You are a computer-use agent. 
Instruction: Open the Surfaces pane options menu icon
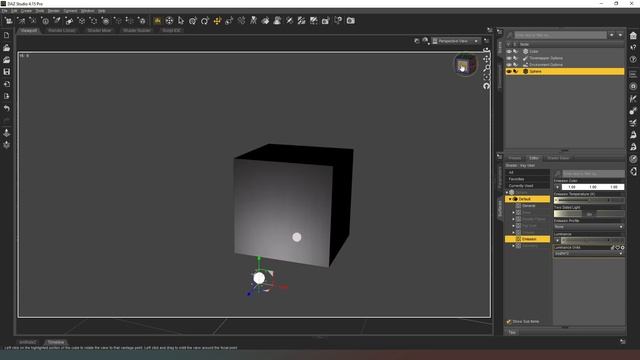500,156
